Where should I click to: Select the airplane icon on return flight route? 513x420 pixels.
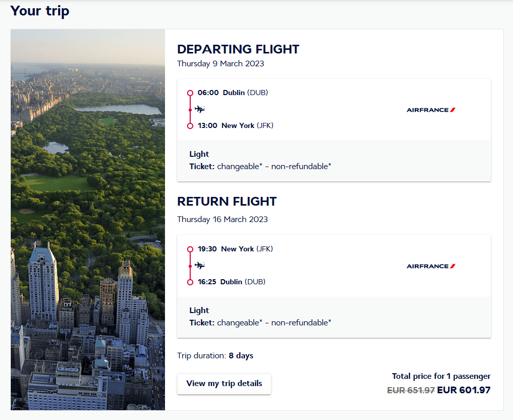200,265
